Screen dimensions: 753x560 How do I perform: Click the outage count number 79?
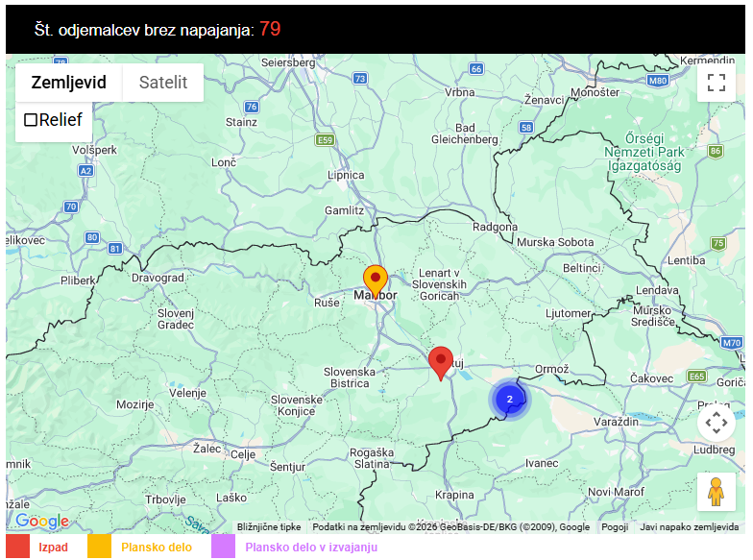(270, 30)
